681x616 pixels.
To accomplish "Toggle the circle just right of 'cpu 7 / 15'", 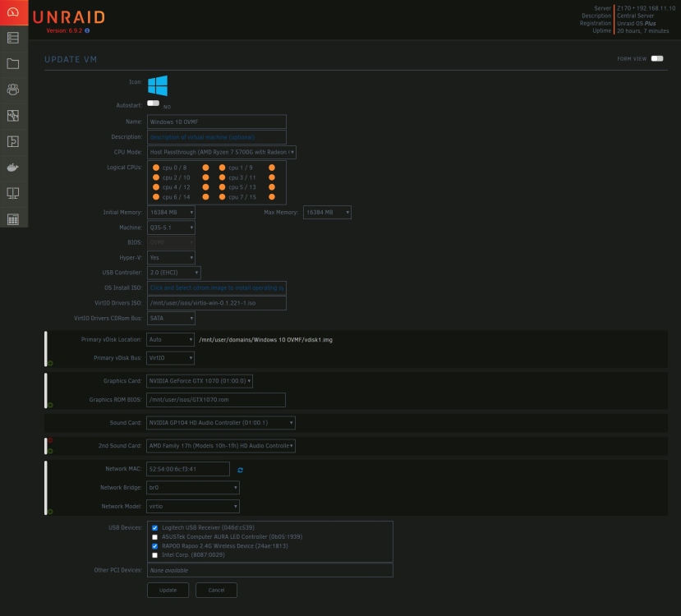I will 272,197.
